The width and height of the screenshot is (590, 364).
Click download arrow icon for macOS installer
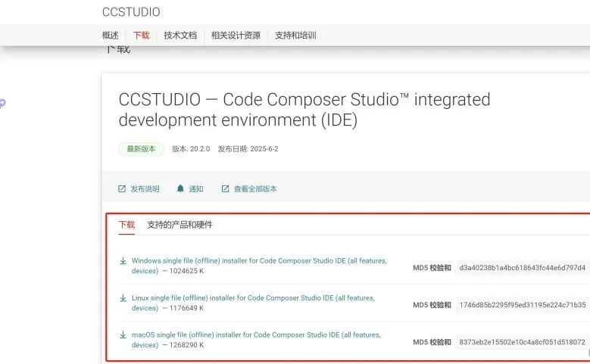123,334
